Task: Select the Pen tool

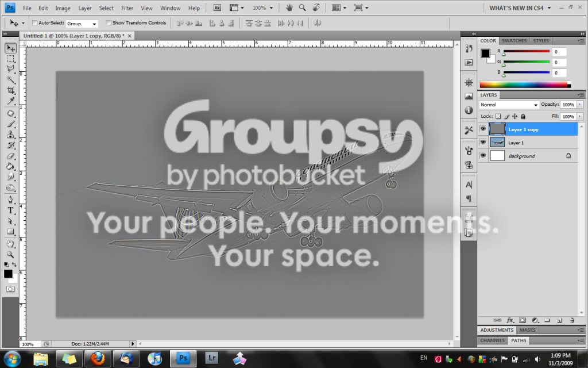Action: pyautogui.click(x=10, y=200)
